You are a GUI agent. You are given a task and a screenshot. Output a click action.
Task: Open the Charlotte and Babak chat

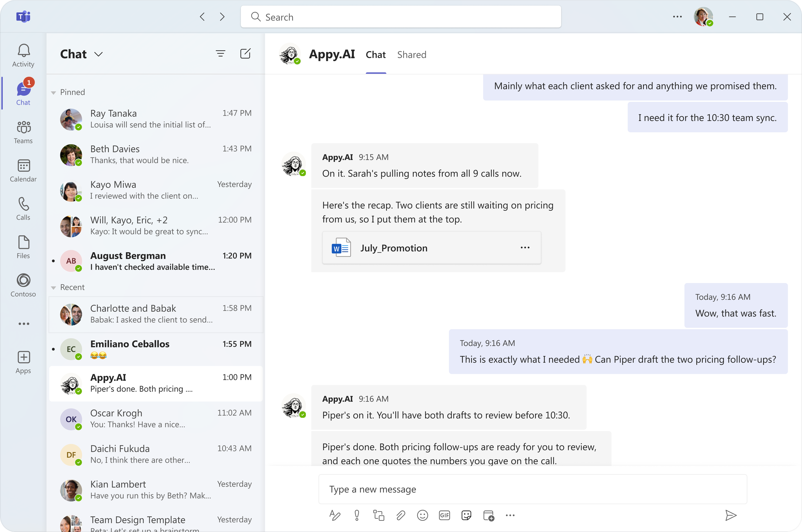[156, 314]
